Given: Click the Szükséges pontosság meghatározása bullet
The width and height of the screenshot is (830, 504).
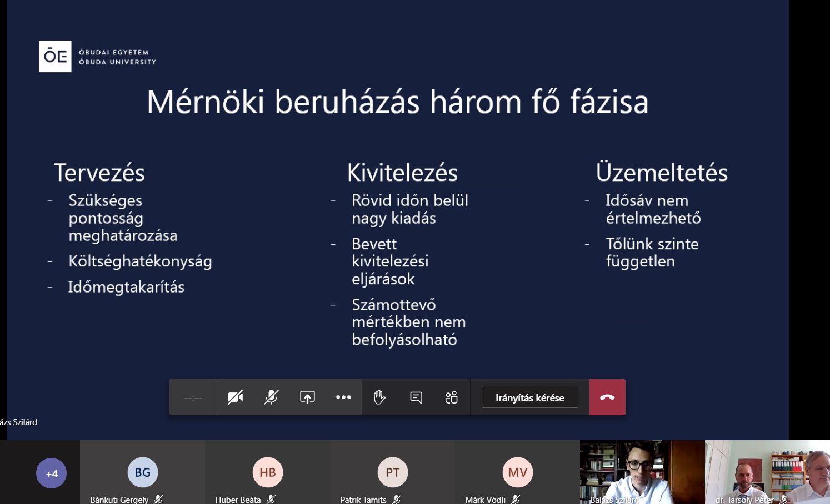Looking at the screenshot, I should pos(123,218).
